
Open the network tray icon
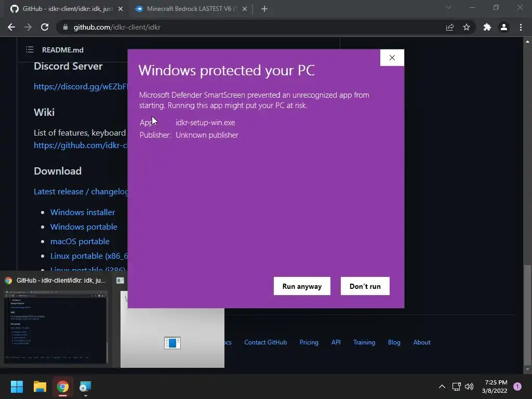(456, 387)
